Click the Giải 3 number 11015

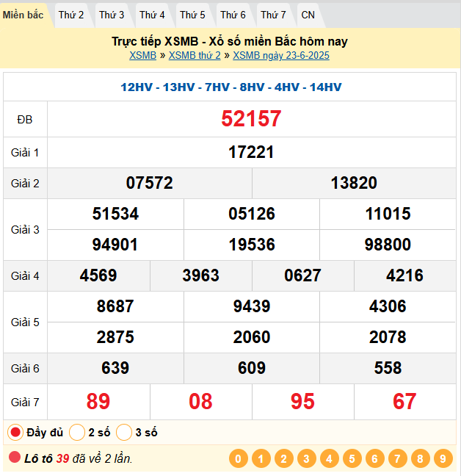point(388,214)
